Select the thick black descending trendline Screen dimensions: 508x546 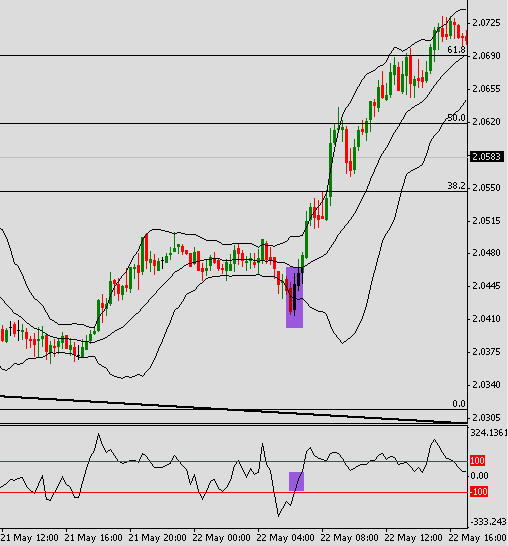233,410
